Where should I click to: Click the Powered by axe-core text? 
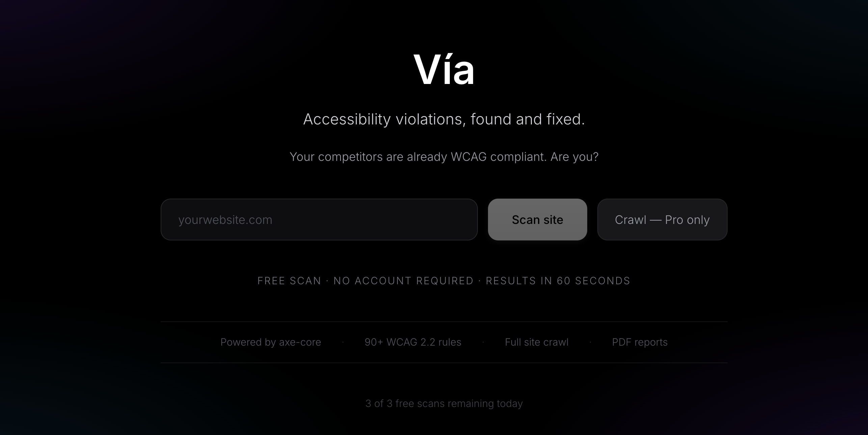[x=271, y=342]
